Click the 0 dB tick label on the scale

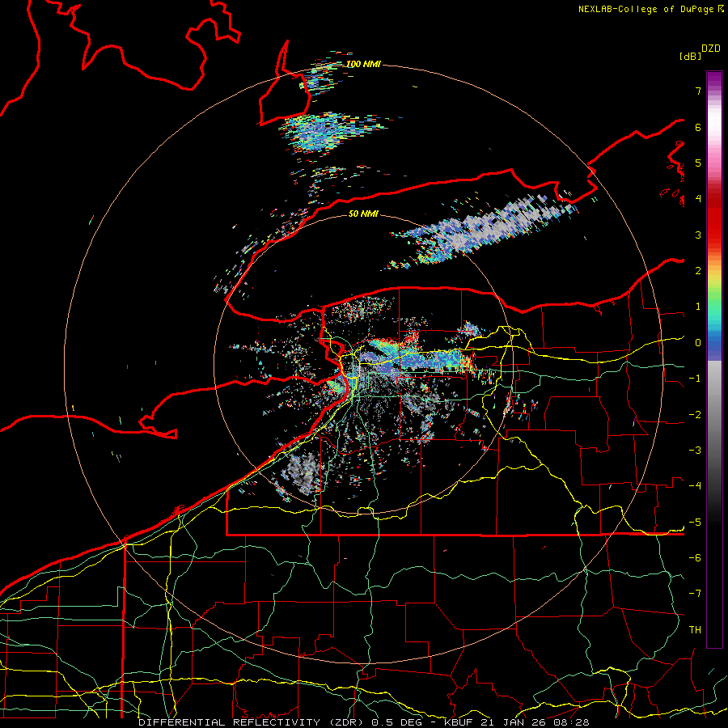(x=698, y=343)
